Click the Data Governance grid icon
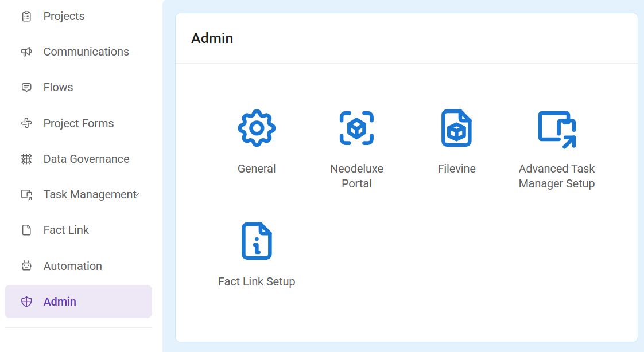 coord(27,159)
